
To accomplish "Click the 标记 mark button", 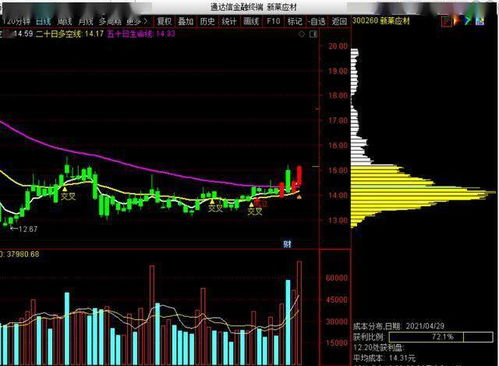I will pos(295,21).
